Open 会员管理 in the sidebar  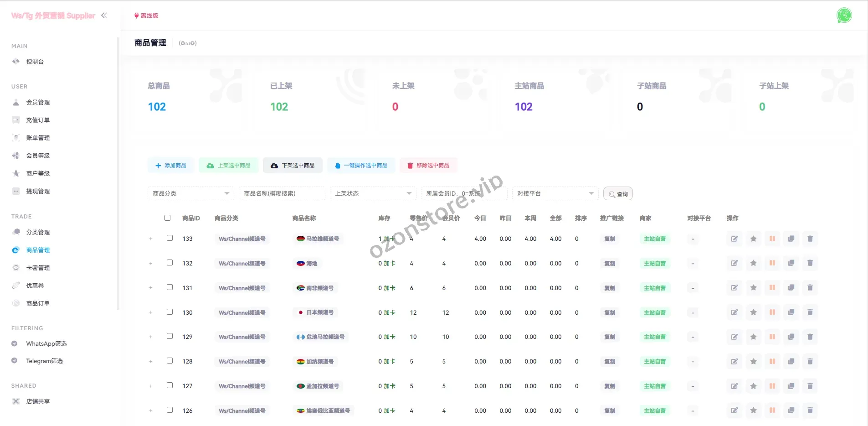point(38,102)
